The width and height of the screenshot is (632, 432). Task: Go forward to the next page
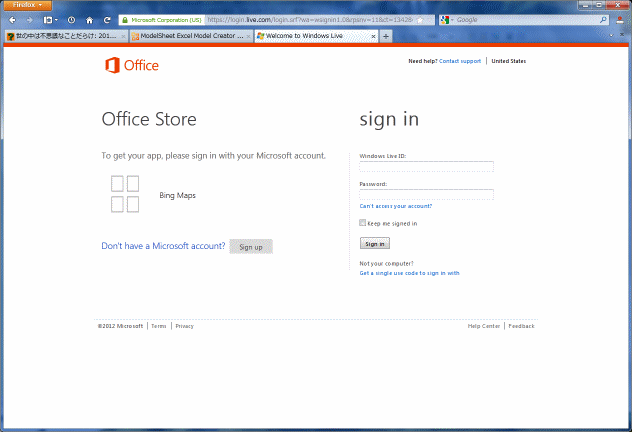pyautogui.click(x=29, y=20)
